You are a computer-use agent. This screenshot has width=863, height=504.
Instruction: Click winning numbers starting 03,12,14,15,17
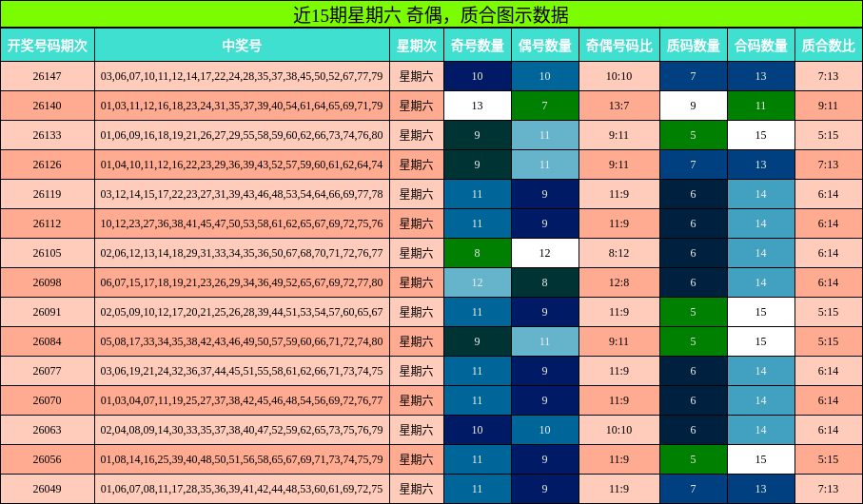[243, 194]
